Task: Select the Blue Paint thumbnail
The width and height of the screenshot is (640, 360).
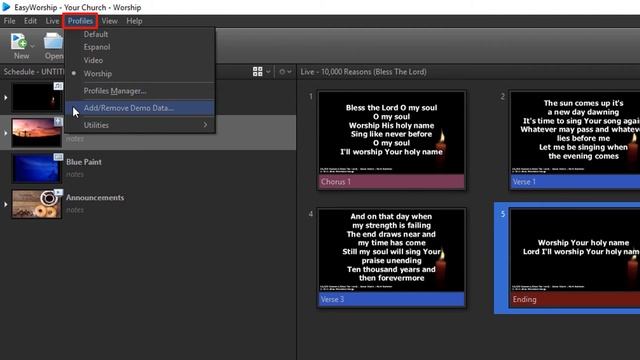Action: (x=37, y=168)
